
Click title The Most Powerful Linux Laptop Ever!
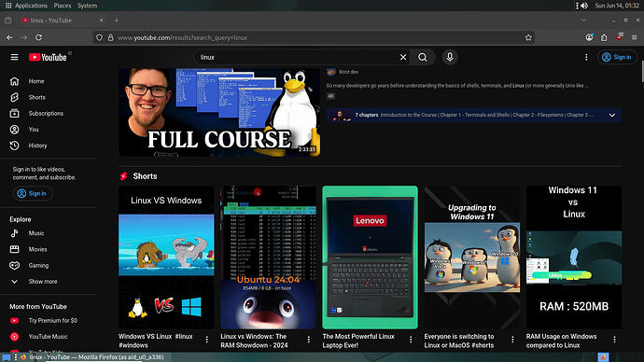[x=358, y=341]
